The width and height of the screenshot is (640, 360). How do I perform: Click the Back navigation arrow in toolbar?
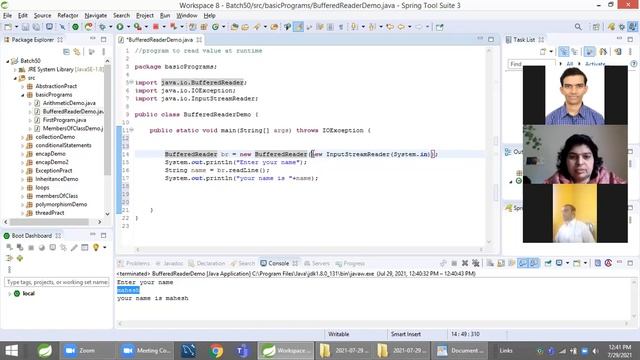coord(401,27)
